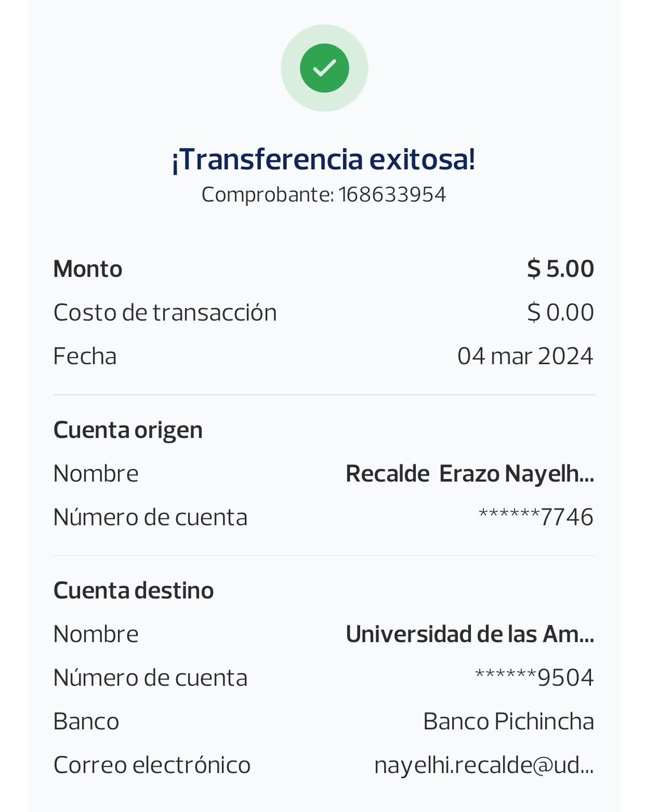Image resolution: width=658 pixels, height=812 pixels.
Task: Select destination account number ending 9504
Action: click(x=534, y=678)
